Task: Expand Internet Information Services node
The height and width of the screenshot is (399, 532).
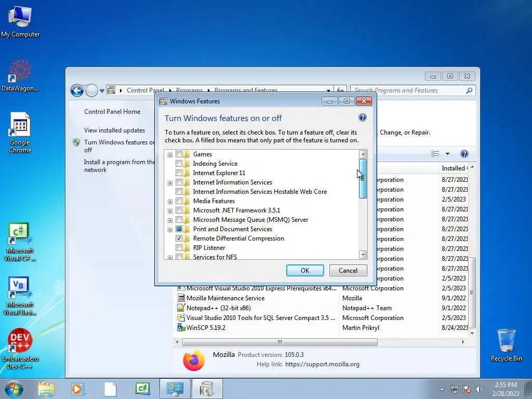Action: point(170,183)
